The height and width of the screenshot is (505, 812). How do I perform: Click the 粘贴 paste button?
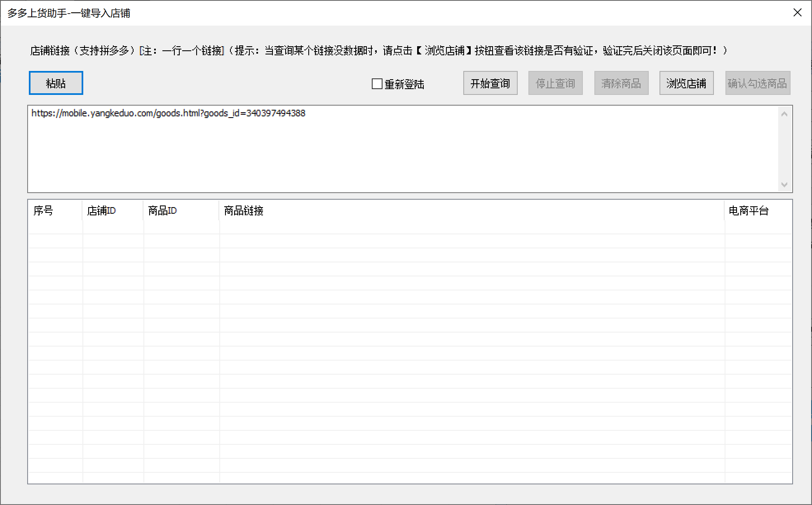point(56,83)
